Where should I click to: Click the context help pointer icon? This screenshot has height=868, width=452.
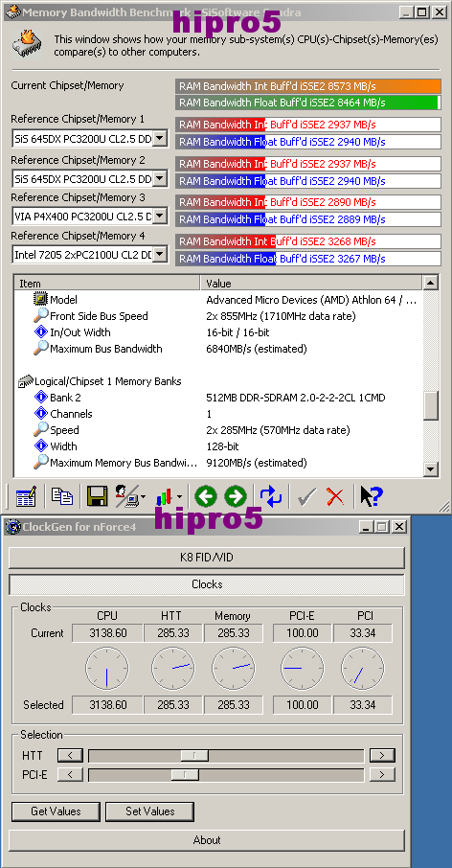click(x=372, y=496)
